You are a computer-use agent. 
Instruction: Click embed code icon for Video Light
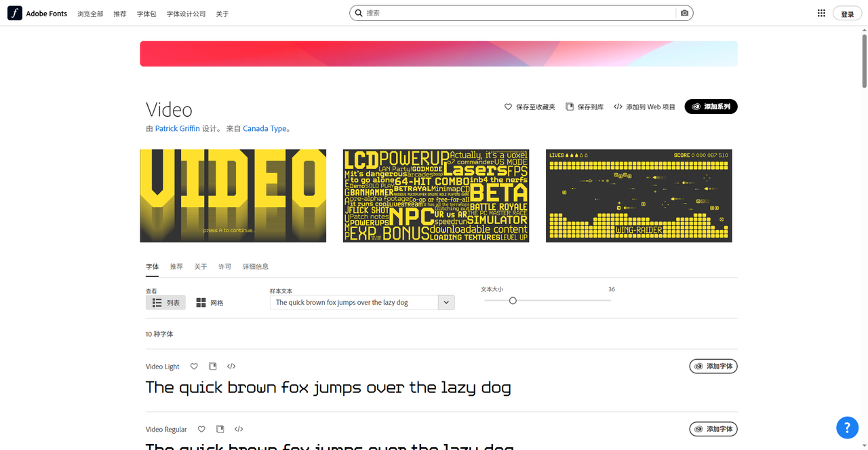point(231,367)
